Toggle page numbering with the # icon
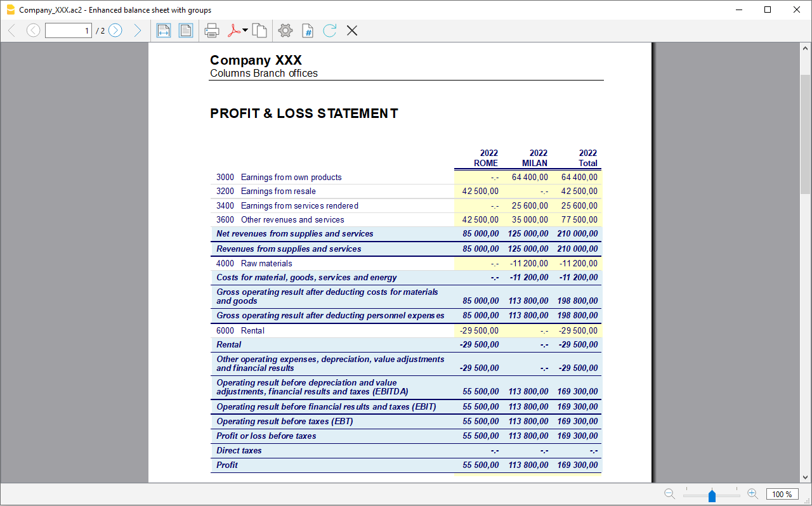The image size is (812, 506). coord(307,30)
